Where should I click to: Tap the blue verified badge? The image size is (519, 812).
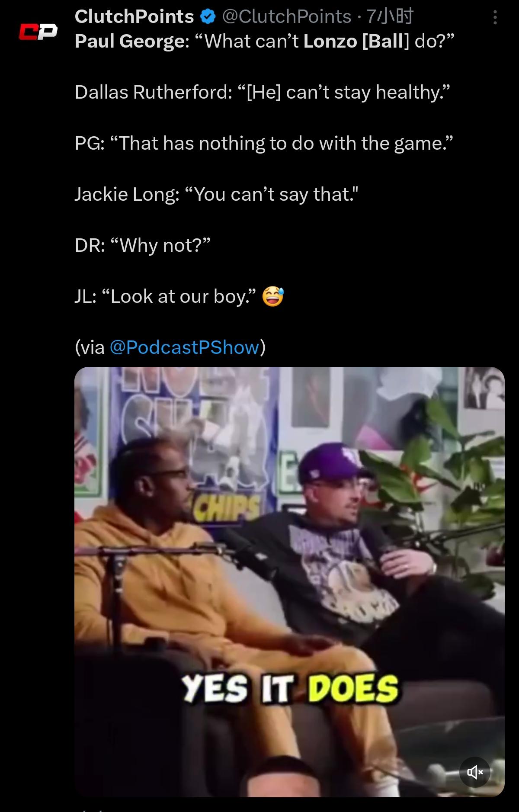click(208, 17)
